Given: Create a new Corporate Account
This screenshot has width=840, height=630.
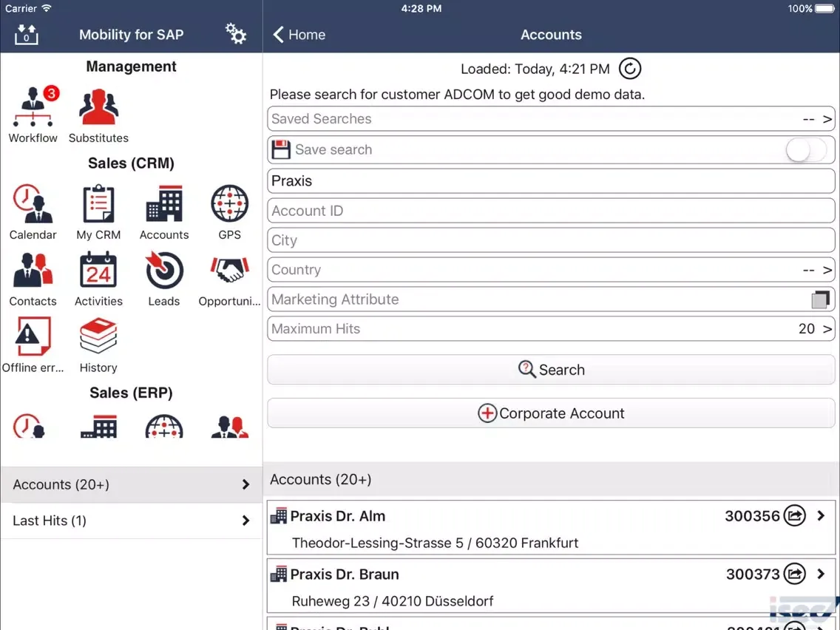Looking at the screenshot, I should tap(551, 413).
